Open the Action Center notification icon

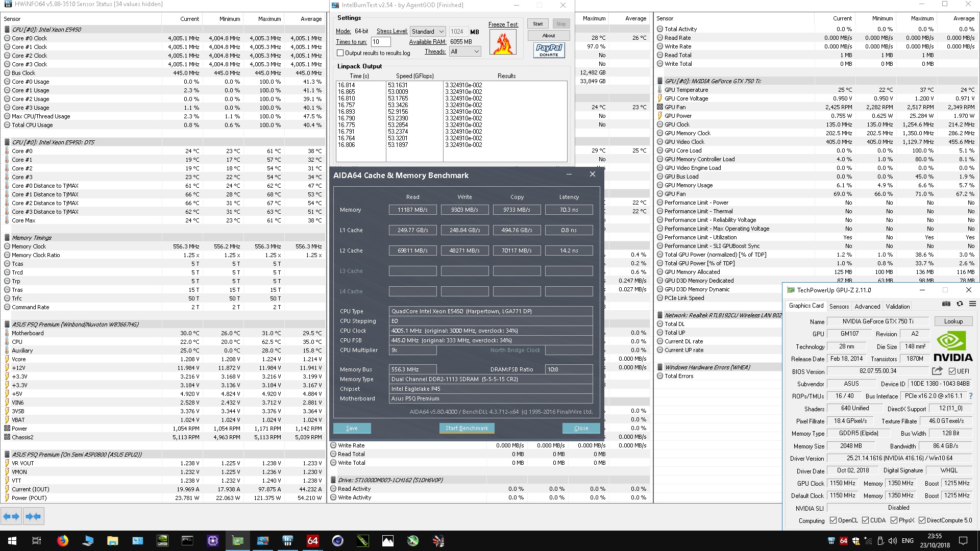click(x=963, y=541)
